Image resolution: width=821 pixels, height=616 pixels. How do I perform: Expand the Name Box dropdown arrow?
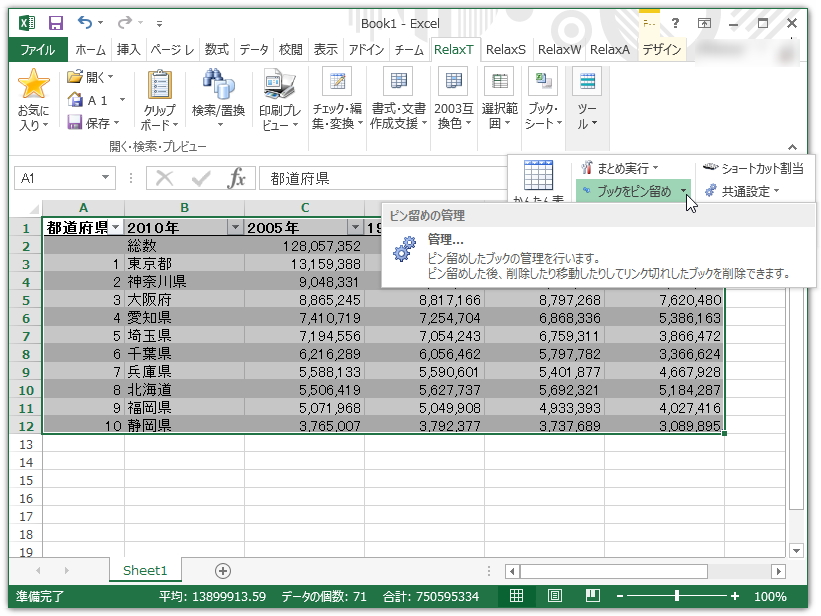(105, 178)
